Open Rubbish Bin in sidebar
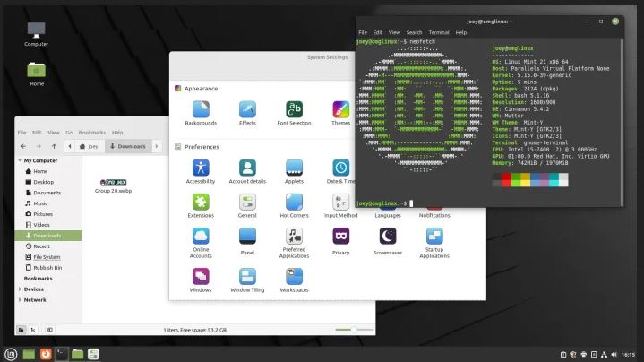644x362 pixels. click(48, 268)
